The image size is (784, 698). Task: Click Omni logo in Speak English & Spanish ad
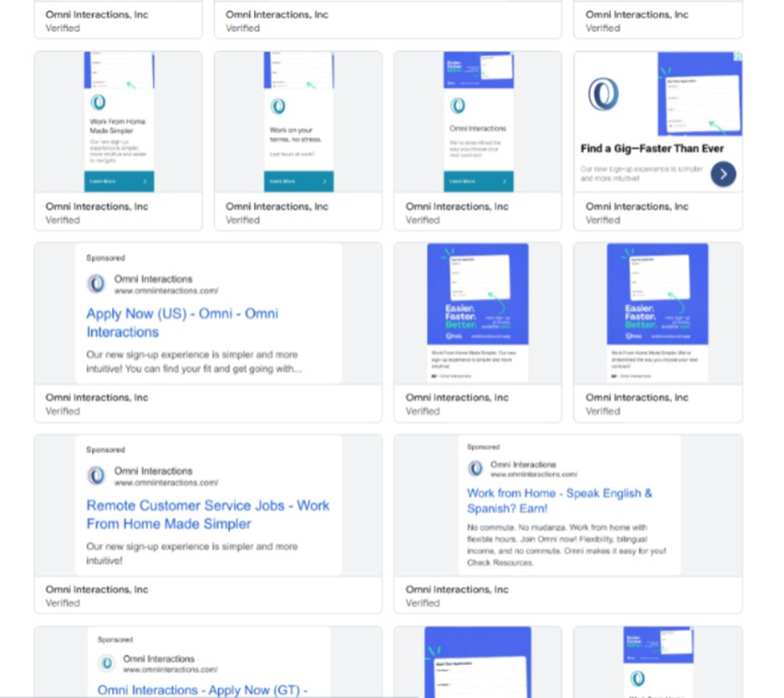tap(475, 469)
